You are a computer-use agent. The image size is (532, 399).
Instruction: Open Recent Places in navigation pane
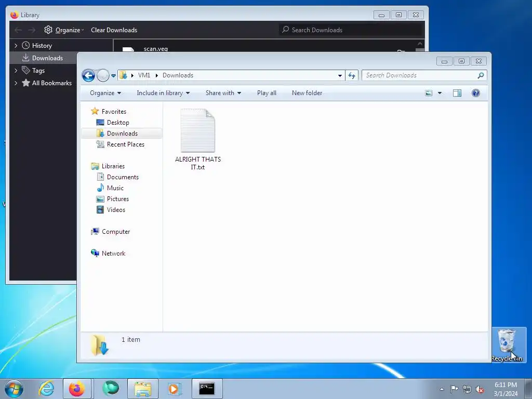(x=126, y=144)
